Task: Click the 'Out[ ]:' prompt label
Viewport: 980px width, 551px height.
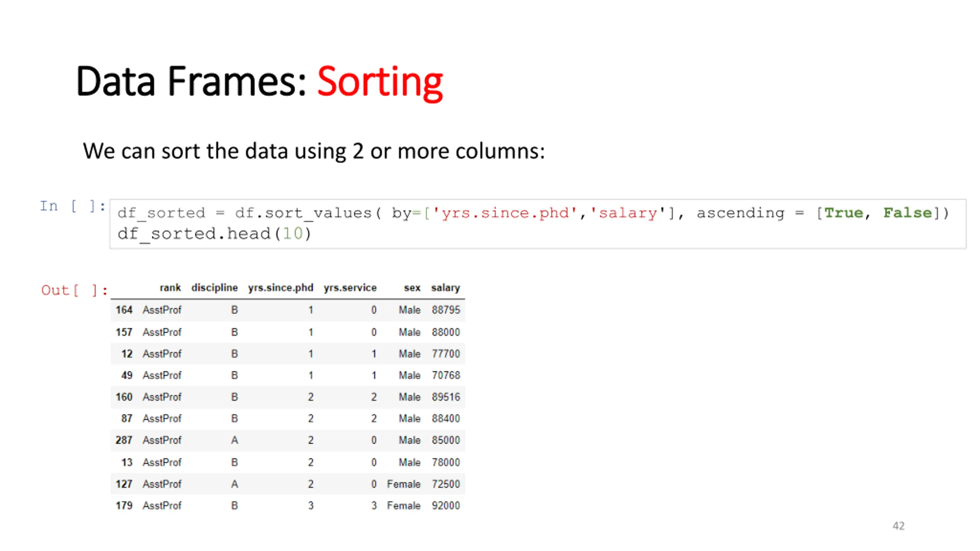Action: [74, 290]
